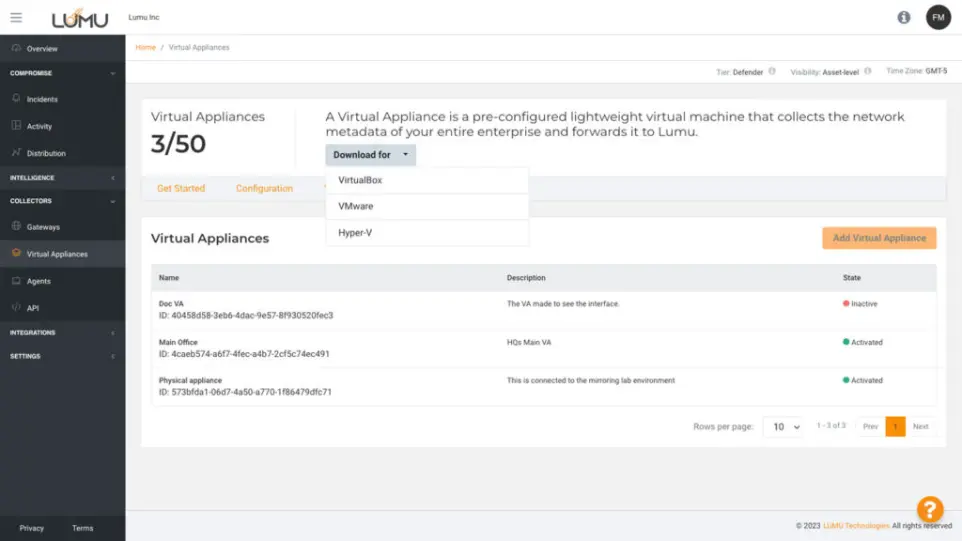Open Incidents from the sidebar
The image size is (962, 541).
42,99
